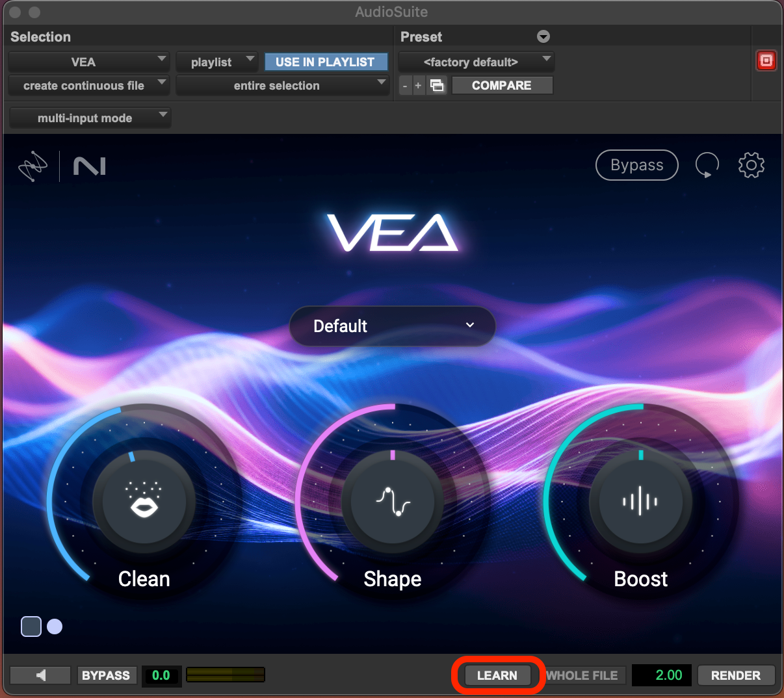Viewport: 784px width, 698px height.
Task: Open the factory default preset dropdown
Action: (x=476, y=62)
